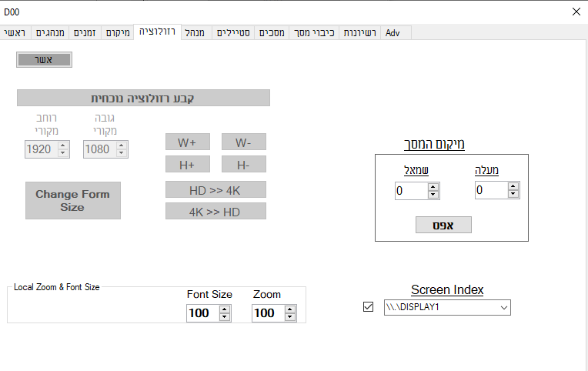Image resolution: width=588 pixels, height=371 pixels.
Task: Click the Zoom value input field
Action: pos(266,313)
